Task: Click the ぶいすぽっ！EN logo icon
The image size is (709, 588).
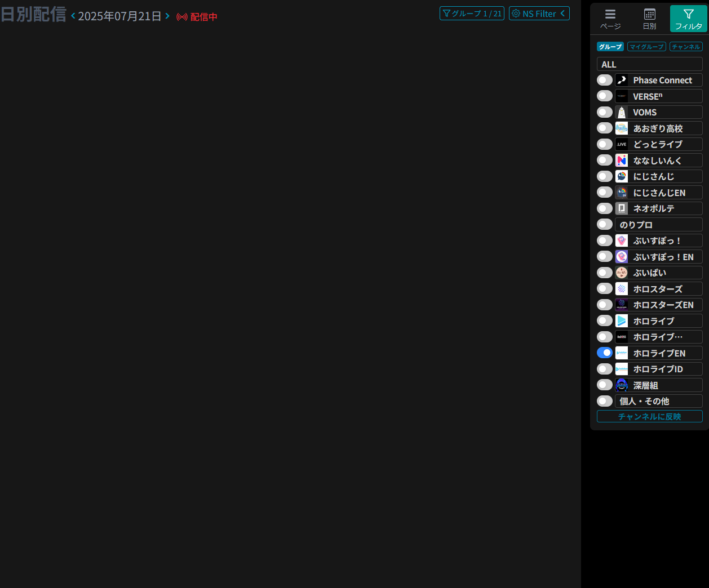Action: (x=622, y=256)
